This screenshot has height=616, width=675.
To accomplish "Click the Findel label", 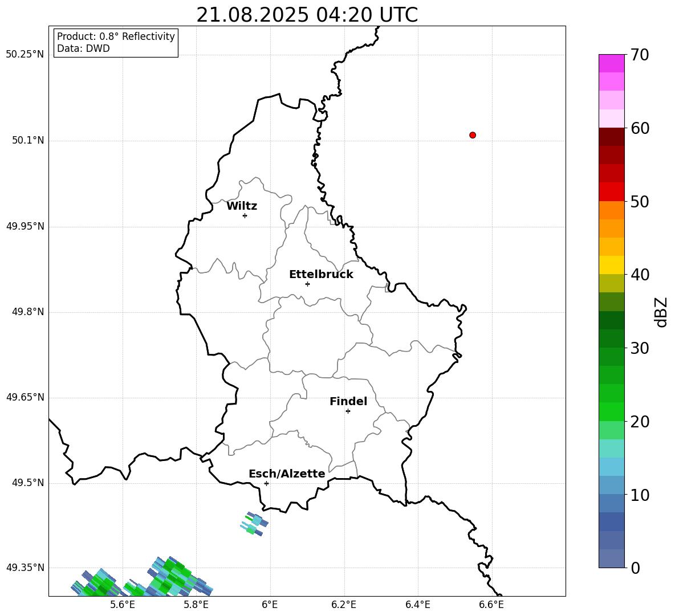I will tap(348, 401).
